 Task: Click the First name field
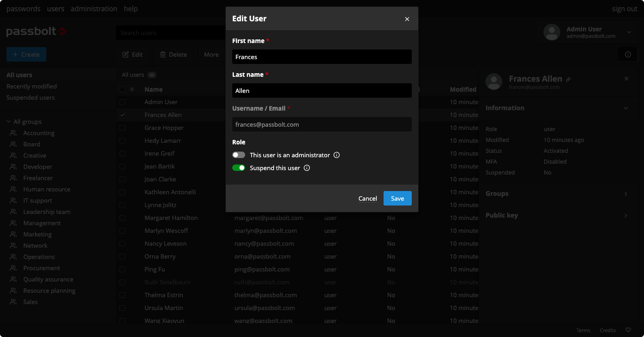coord(322,57)
